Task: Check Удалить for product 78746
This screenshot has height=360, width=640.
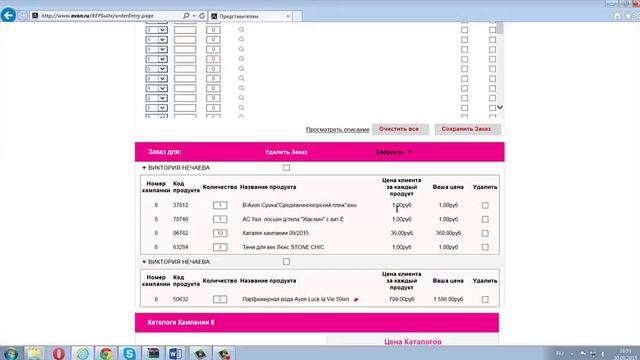Action: pos(485,219)
